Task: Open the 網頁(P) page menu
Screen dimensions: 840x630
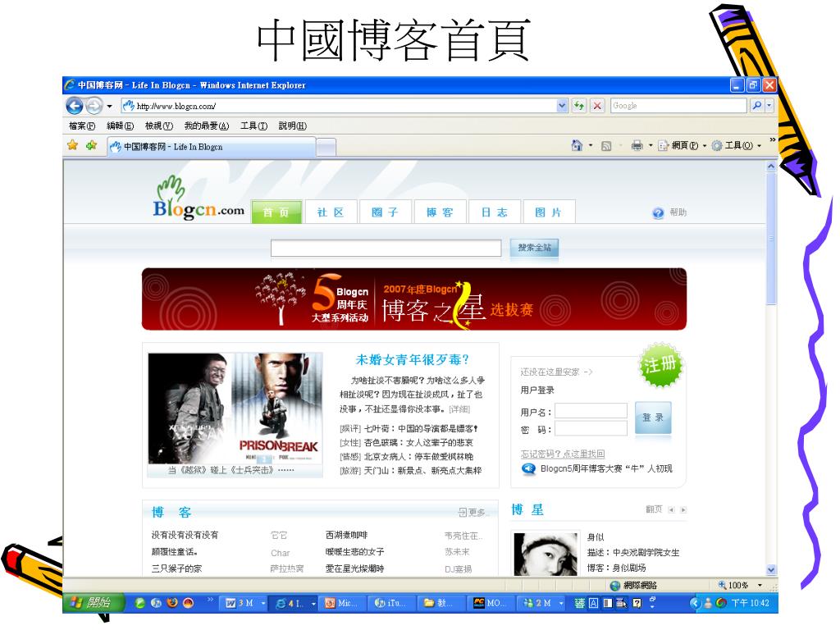Action: pyautogui.click(x=682, y=145)
